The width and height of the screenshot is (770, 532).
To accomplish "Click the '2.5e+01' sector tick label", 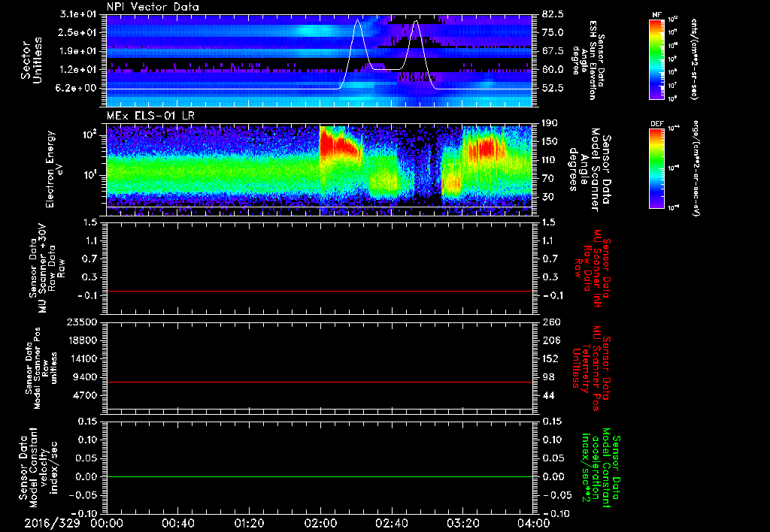I will click(x=78, y=32).
